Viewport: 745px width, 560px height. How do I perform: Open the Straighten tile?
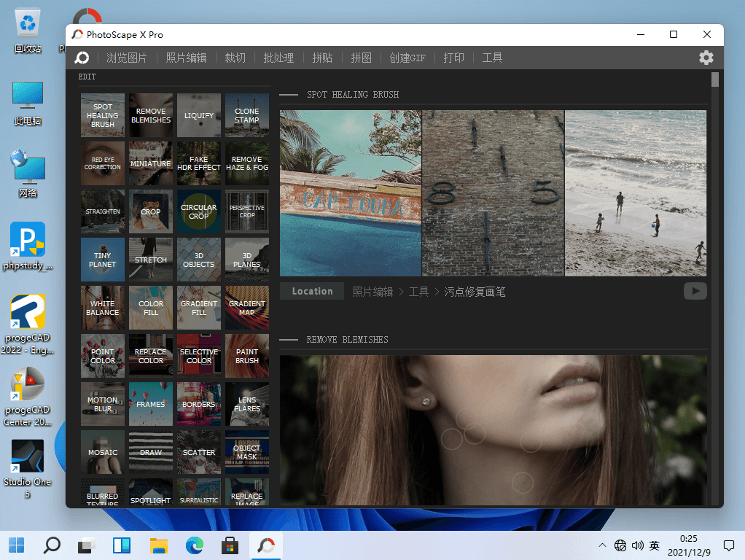point(103,211)
